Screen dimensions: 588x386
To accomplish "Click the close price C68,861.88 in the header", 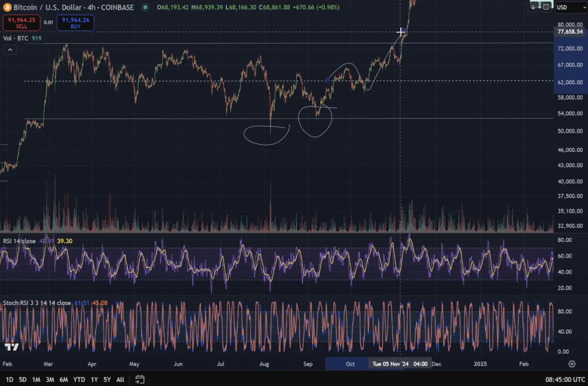I will point(274,7).
